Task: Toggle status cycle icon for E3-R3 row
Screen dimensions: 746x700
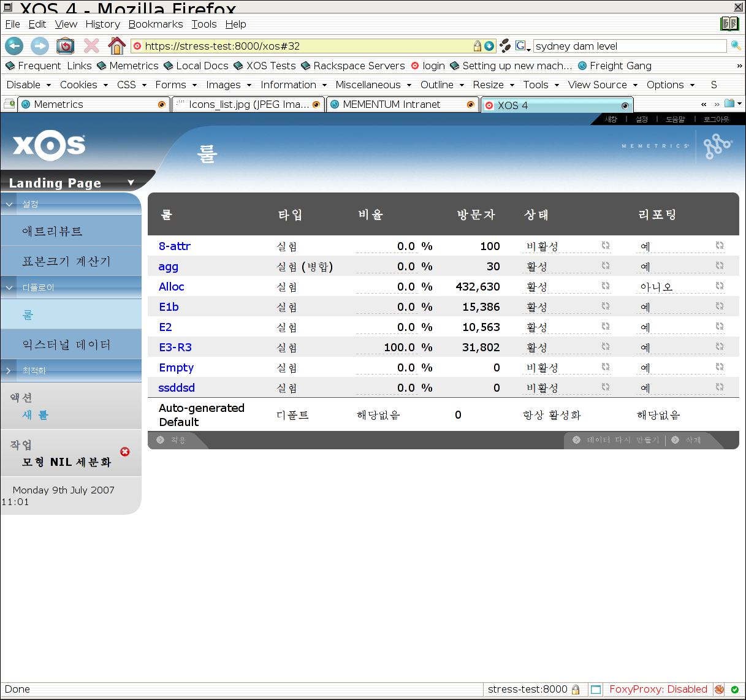Action: tap(606, 347)
